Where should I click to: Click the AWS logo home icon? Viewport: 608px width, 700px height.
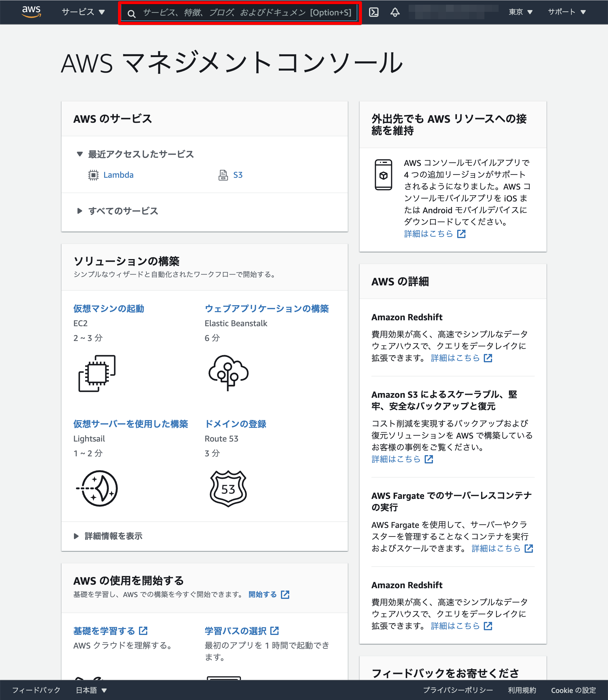pos(31,12)
